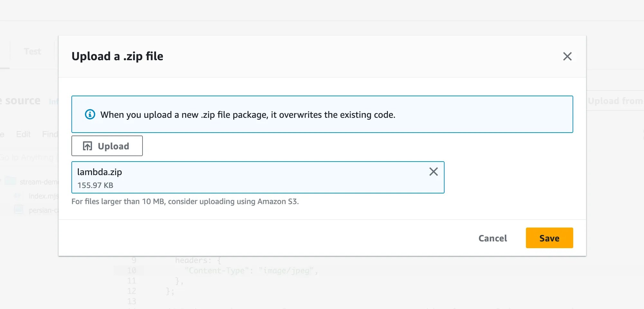Click the persian file's image icon
644x309 pixels.
point(19,210)
